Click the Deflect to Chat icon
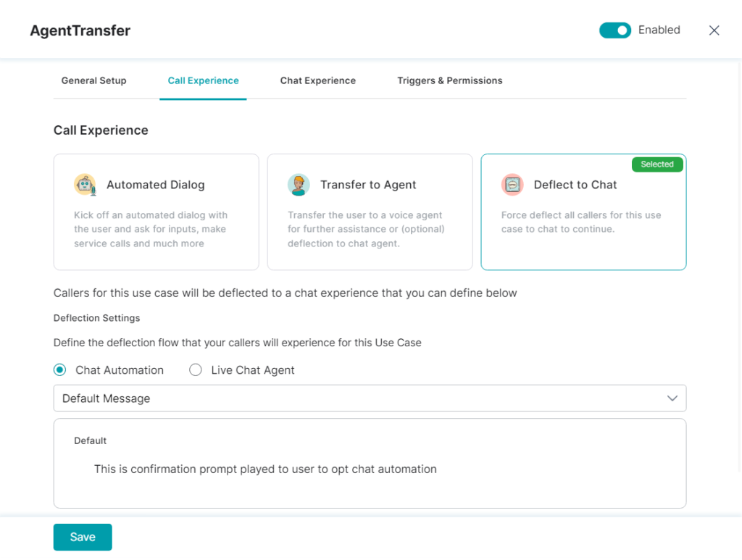This screenshot has width=742, height=560. coord(512,185)
